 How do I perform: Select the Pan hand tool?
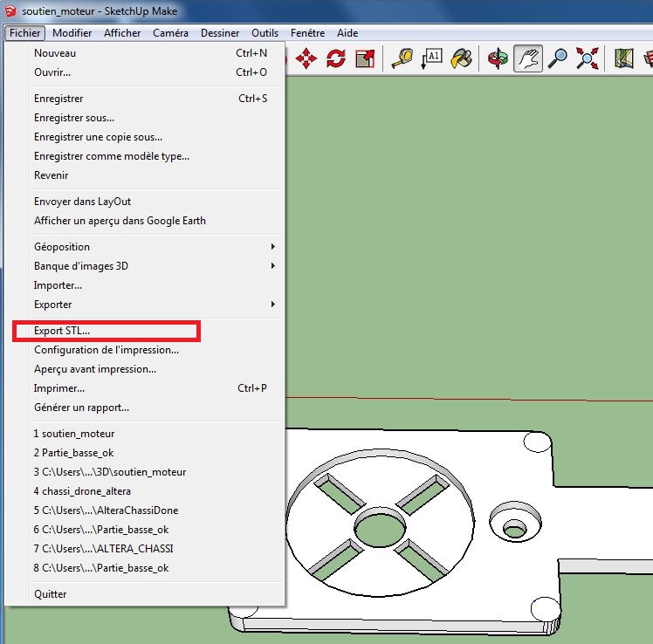527,59
